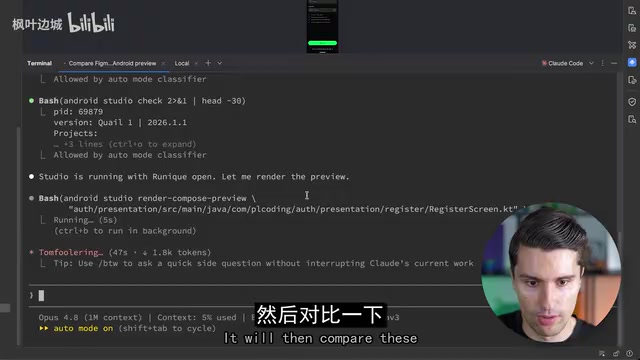Image resolution: width=640 pixels, height=360 pixels.
Task: Close the Local terminal tab
Action: tap(196, 63)
